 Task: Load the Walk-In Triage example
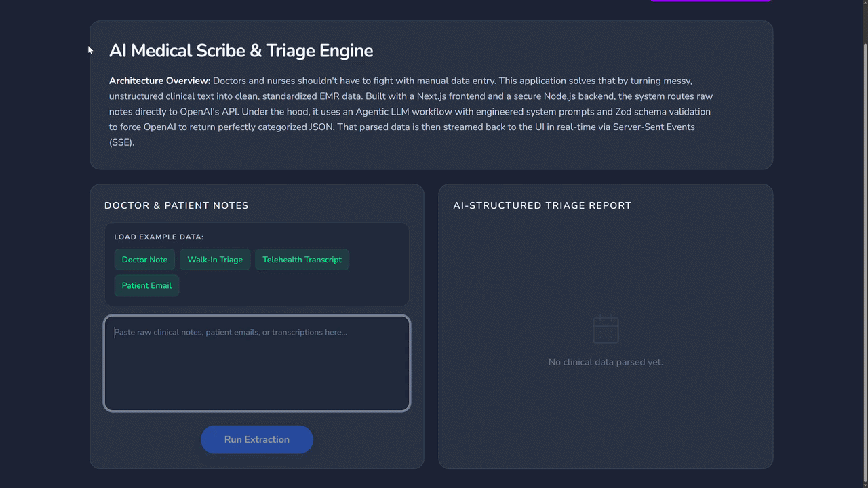coord(215,259)
